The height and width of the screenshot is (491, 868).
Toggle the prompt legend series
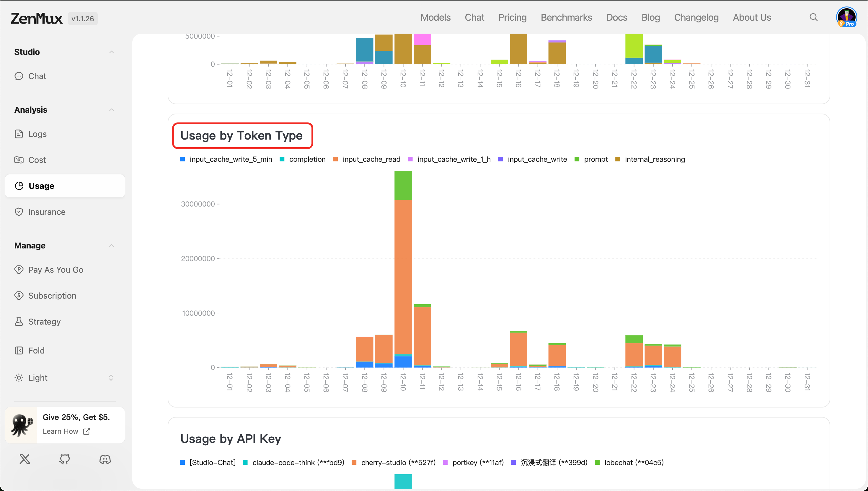(595, 159)
